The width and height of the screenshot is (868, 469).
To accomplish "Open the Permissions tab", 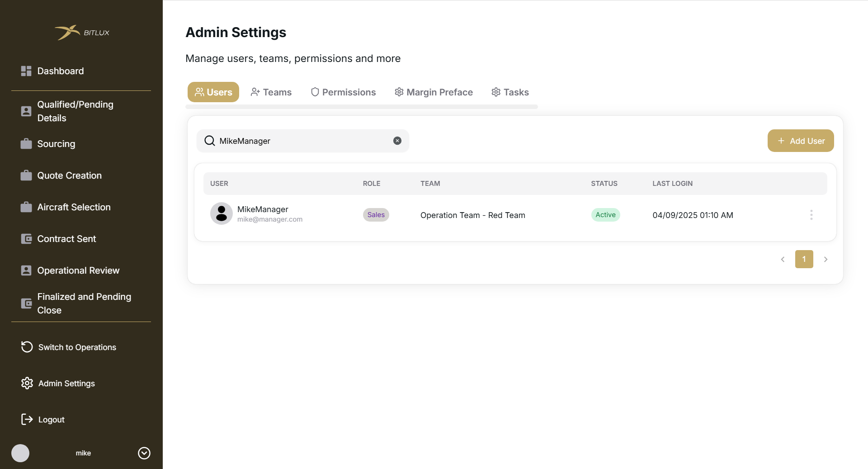I will click(x=344, y=92).
